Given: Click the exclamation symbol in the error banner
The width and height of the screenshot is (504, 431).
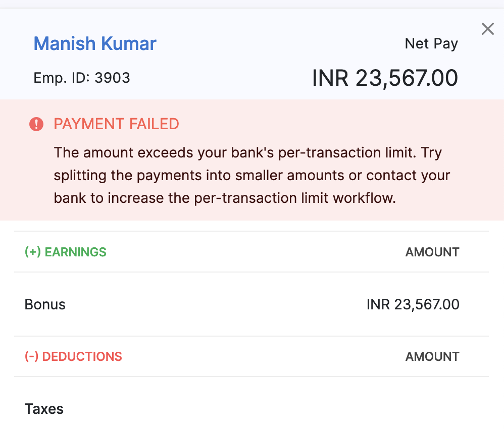Looking at the screenshot, I should click(36, 124).
